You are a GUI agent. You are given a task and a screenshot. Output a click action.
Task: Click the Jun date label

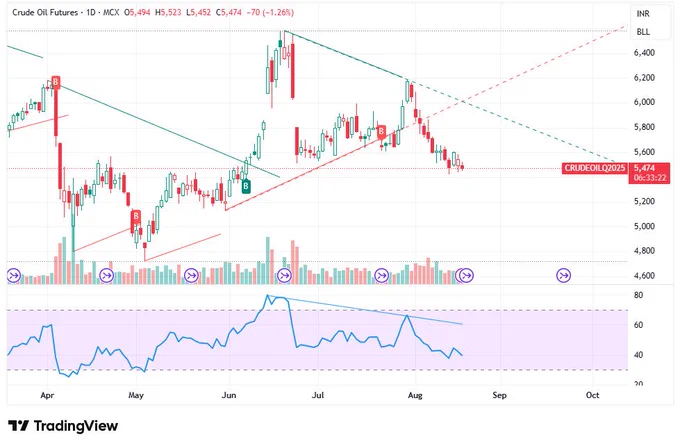point(229,395)
